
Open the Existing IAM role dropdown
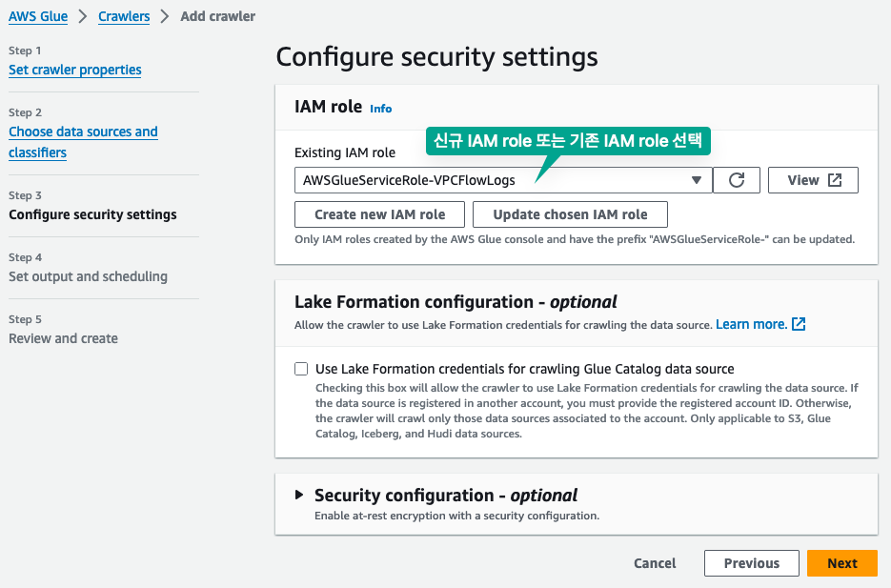click(x=503, y=180)
